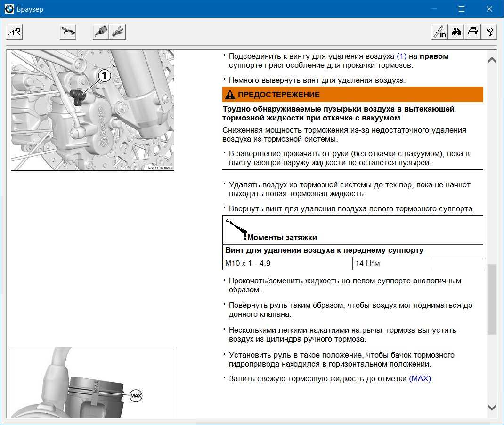Viewport: 504px width, 425px height.
Task: Print the page using the printer icon
Action: tap(473, 32)
